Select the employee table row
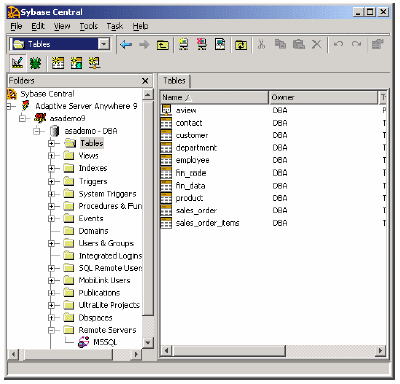Screen dimensions: 400x384 [x=273, y=160]
